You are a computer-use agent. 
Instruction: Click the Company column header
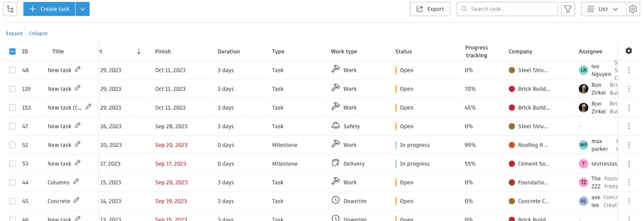click(x=520, y=51)
